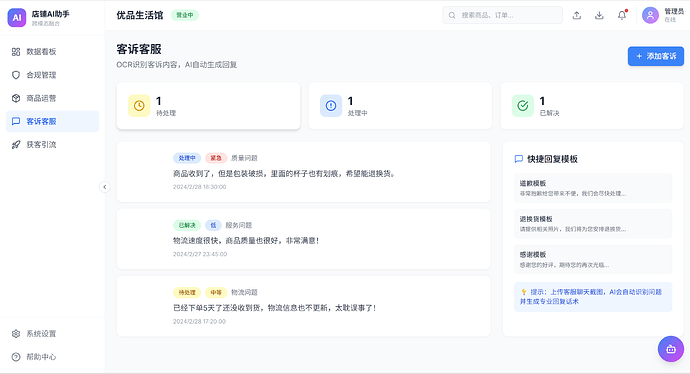Click the 处理中 tag on first complaint
The image size is (690, 374).
[187, 158]
